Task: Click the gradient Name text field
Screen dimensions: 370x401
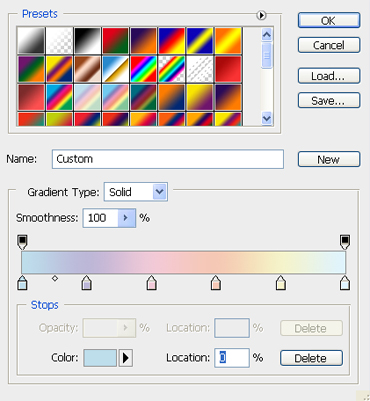Action: point(168,159)
